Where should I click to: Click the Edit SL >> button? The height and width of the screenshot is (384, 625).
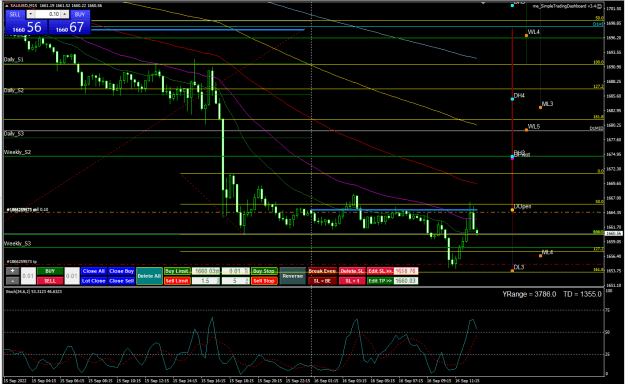pyautogui.click(x=380, y=271)
